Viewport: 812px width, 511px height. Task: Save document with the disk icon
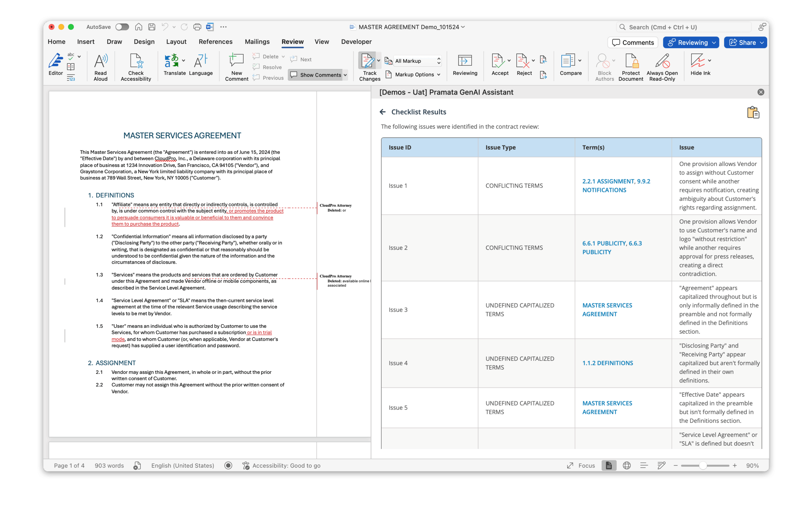tap(152, 27)
